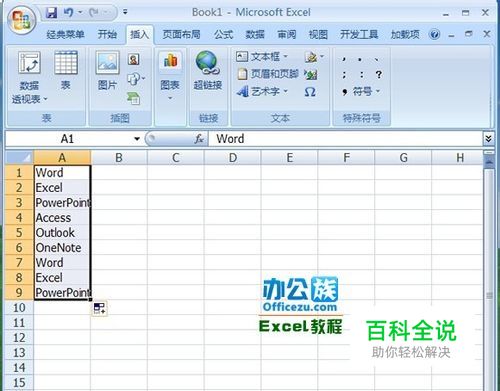
Task: Switch to the 公式 (Formulas) tab
Action: pyautogui.click(x=224, y=34)
